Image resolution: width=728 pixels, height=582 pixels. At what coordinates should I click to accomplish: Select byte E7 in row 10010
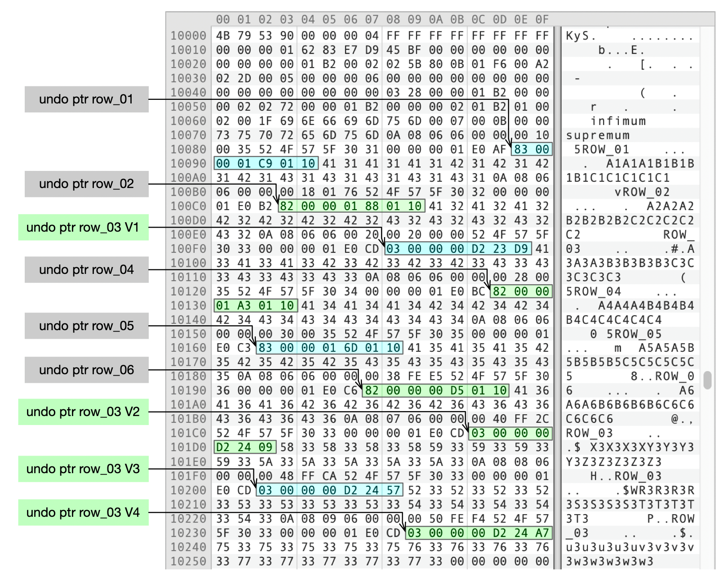[x=351, y=50]
